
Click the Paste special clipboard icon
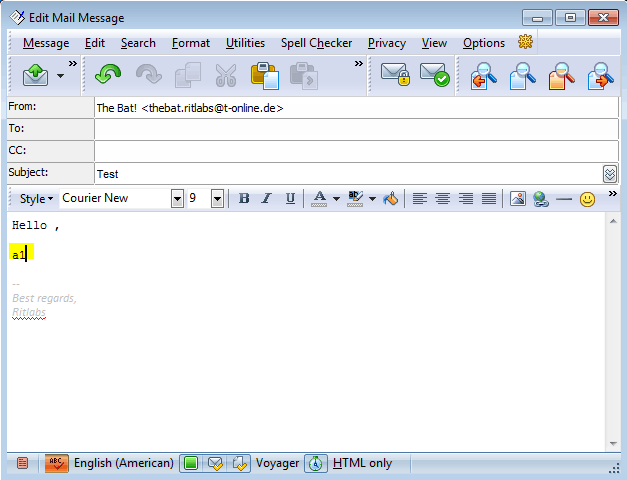pos(304,75)
